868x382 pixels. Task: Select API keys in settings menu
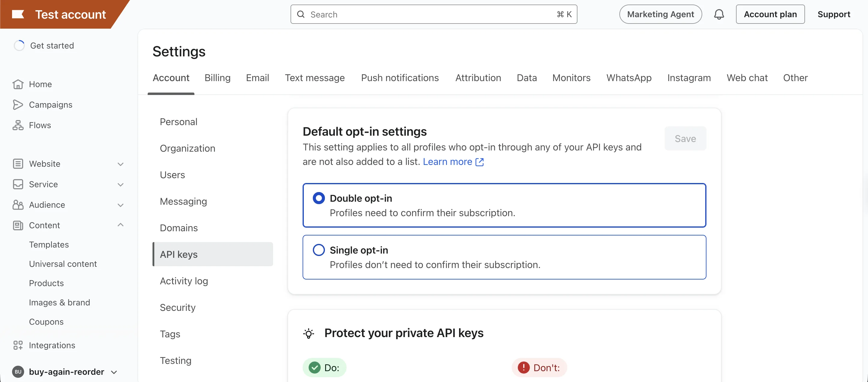(x=212, y=254)
